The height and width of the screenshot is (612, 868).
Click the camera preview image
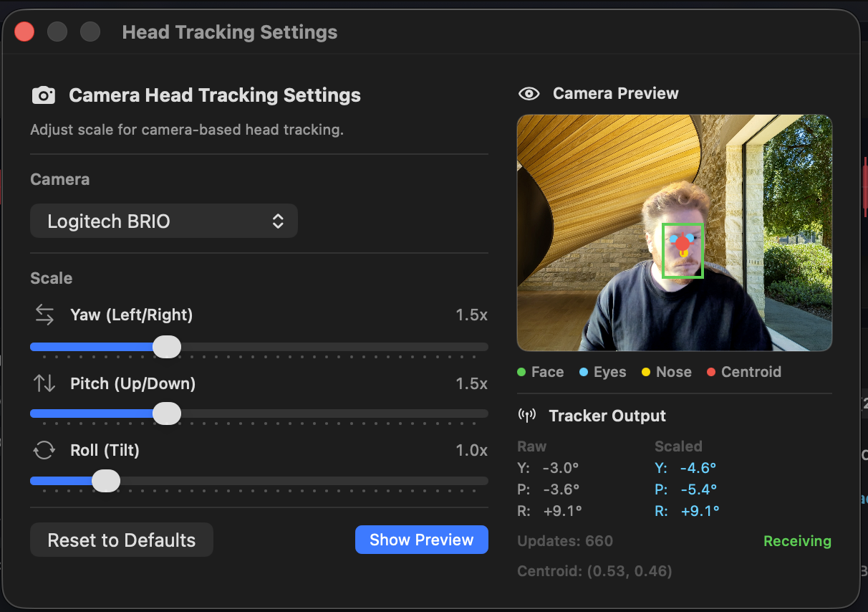click(675, 233)
